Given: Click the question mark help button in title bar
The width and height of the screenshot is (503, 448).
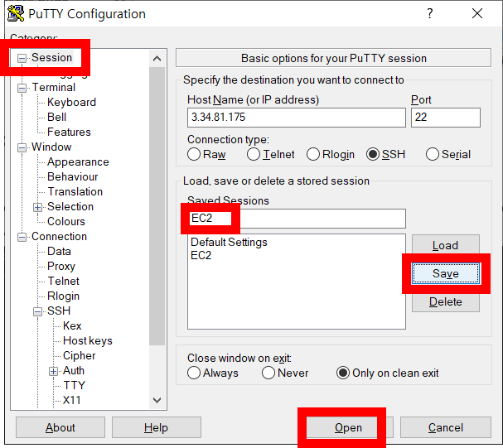Looking at the screenshot, I should [x=430, y=13].
